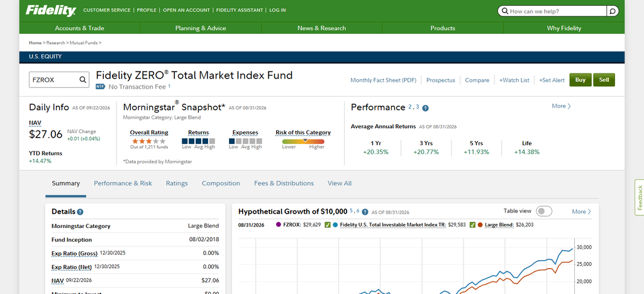Click the orange Large Blend legend dot
Screen dimensions: 644x294
480,225
